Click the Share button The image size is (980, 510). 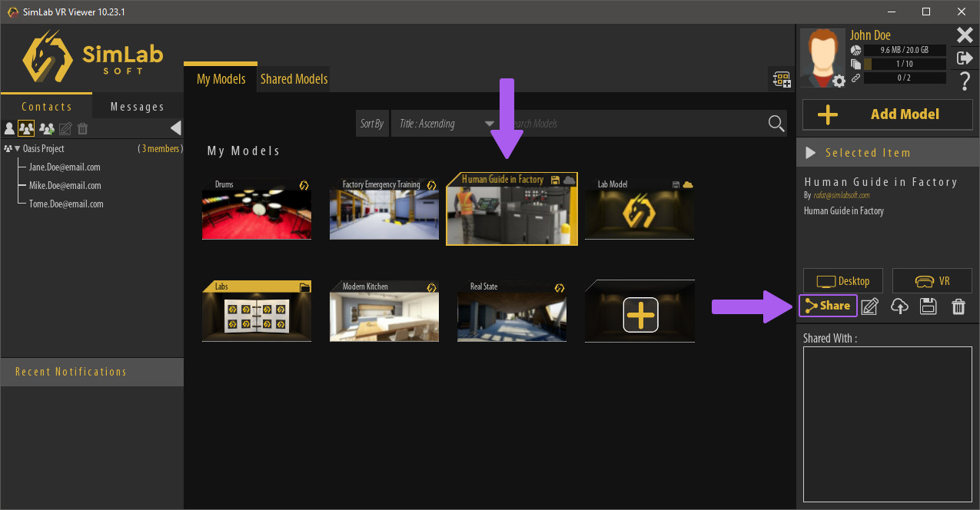click(x=828, y=306)
